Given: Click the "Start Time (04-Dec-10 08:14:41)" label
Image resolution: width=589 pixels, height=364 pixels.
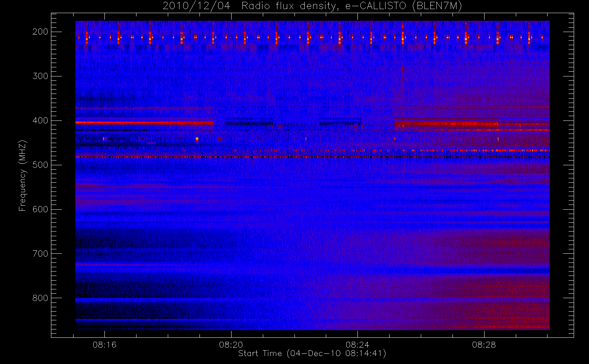Looking at the screenshot, I should click(x=312, y=353).
